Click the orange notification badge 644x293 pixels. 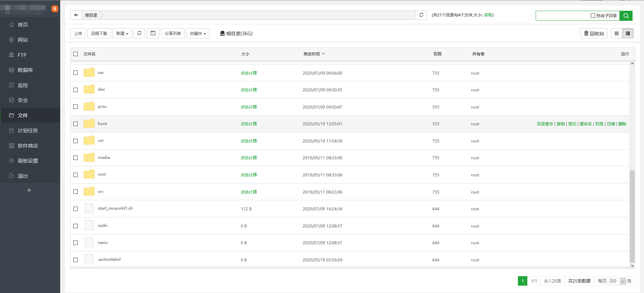[x=54, y=9]
